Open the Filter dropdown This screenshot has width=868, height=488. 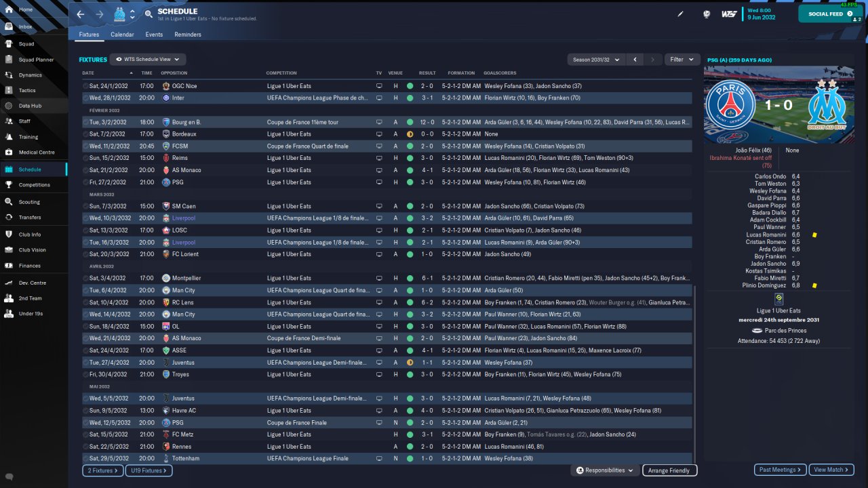coord(682,60)
